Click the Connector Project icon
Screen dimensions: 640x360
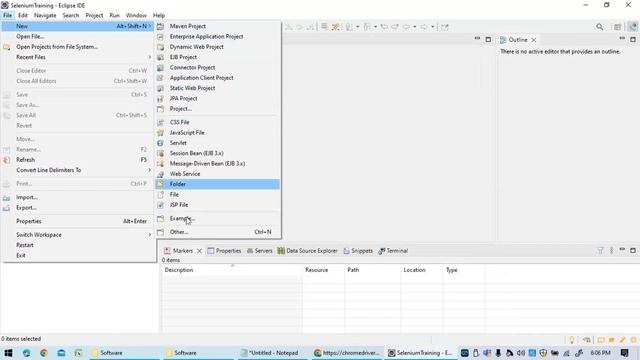160,67
